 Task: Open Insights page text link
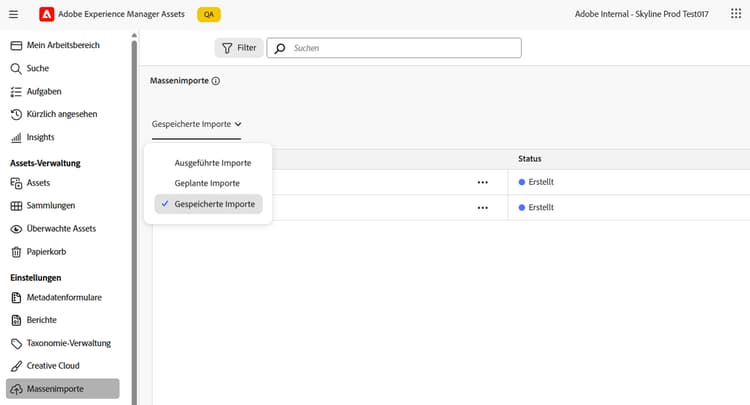41,137
